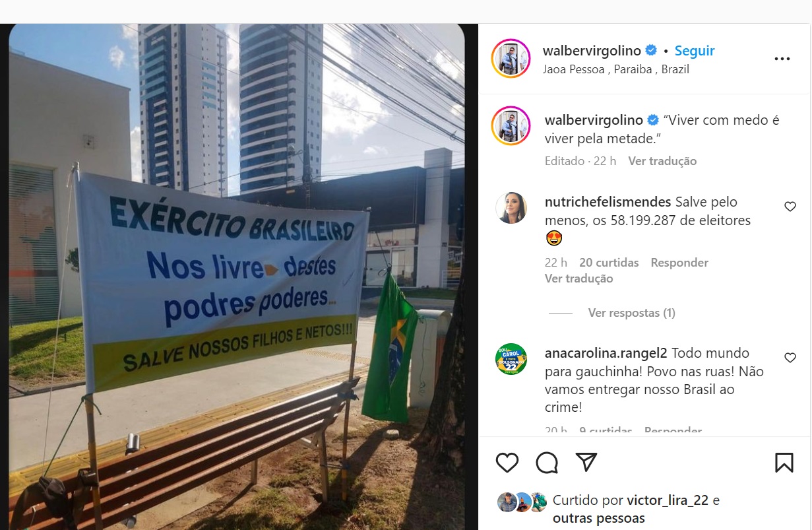Follow walbervirgolino with Seguir

click(695, 51)
